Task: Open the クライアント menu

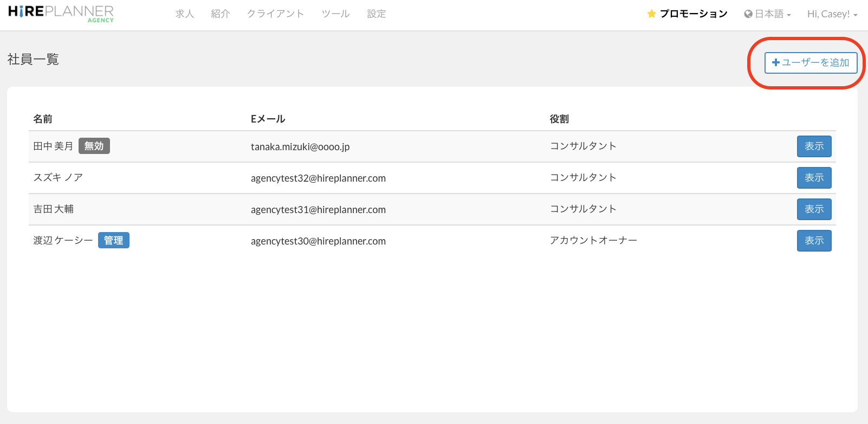Action: [275, 14]
